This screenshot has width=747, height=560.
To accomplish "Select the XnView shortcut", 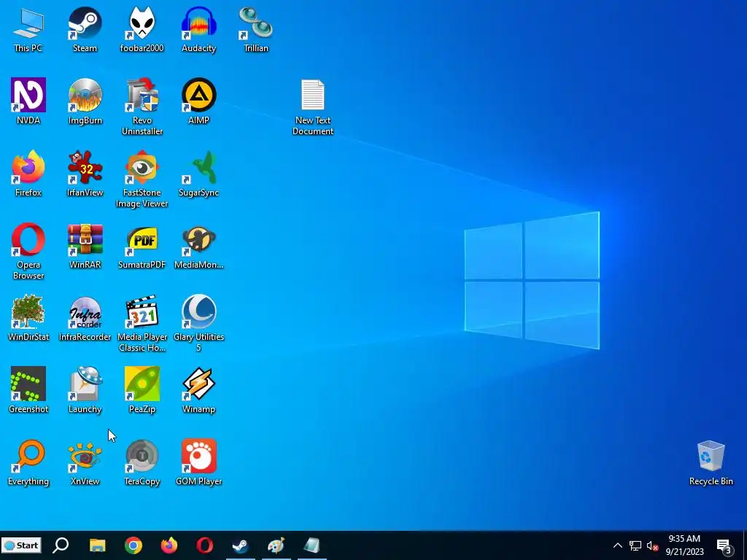I will point(85,462).
